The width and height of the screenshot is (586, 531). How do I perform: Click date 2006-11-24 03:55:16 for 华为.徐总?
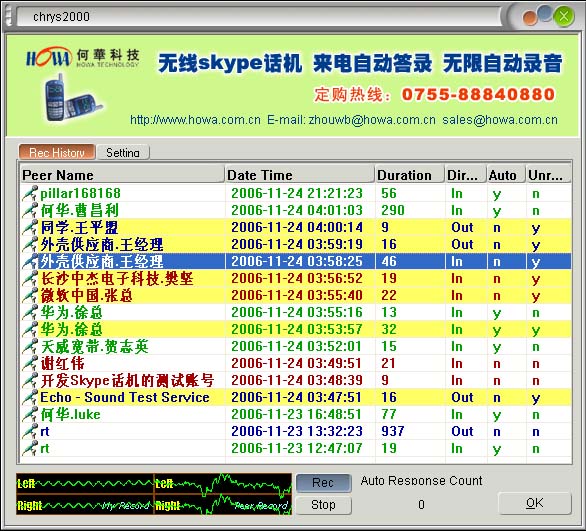point(297,312)
